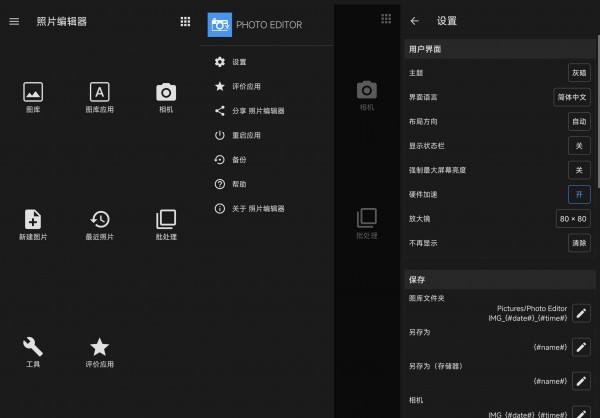The height and width of the screenshot is (418, 600).
Task: Open 放大镜 size option 80 × 80
Action: (x=573, y=218)
